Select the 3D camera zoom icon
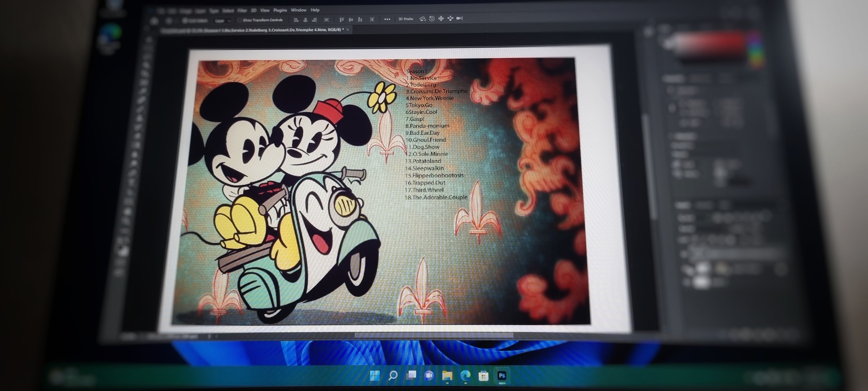Screen dimensions: 868x391 (460, 18)
